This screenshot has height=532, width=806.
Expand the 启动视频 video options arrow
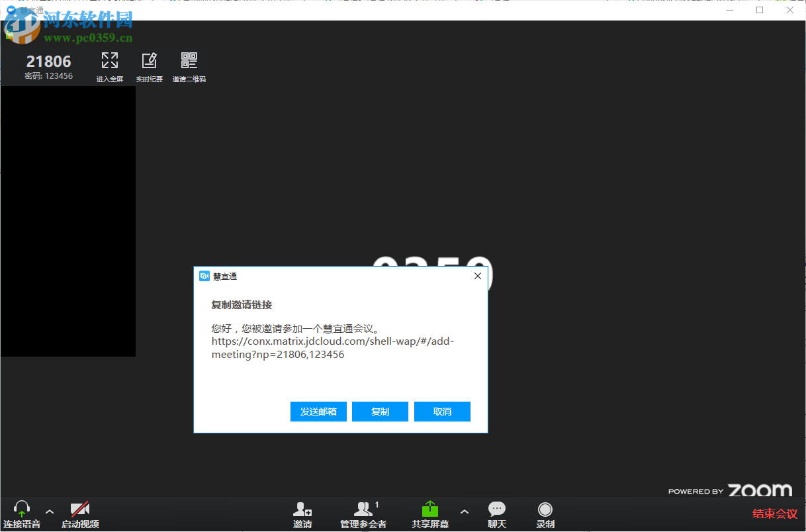coord(107,512)
